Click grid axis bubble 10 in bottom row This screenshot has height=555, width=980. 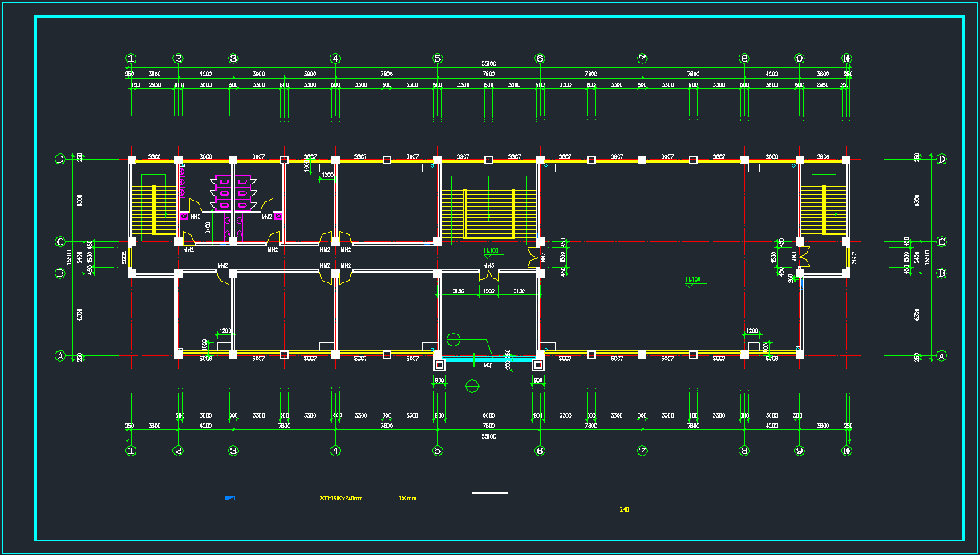point(847,451)
